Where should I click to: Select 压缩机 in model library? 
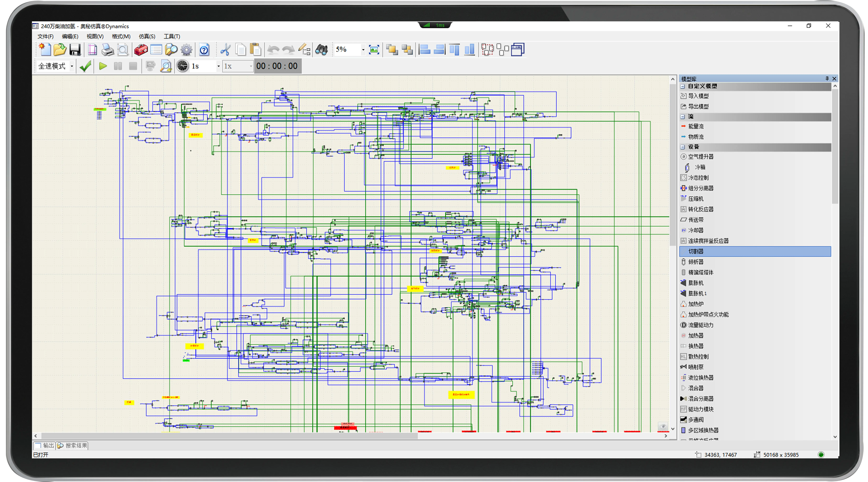pyautogui.click(x=696, y=199)
